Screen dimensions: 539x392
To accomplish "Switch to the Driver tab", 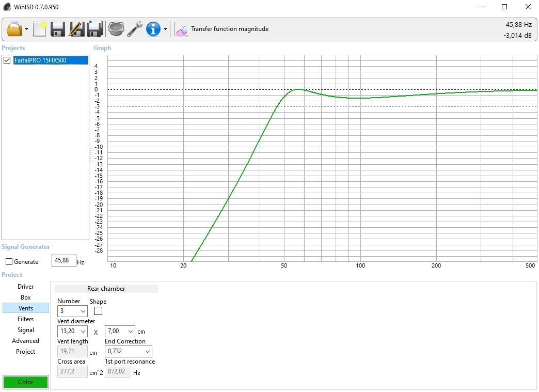I will pos(26,287).
